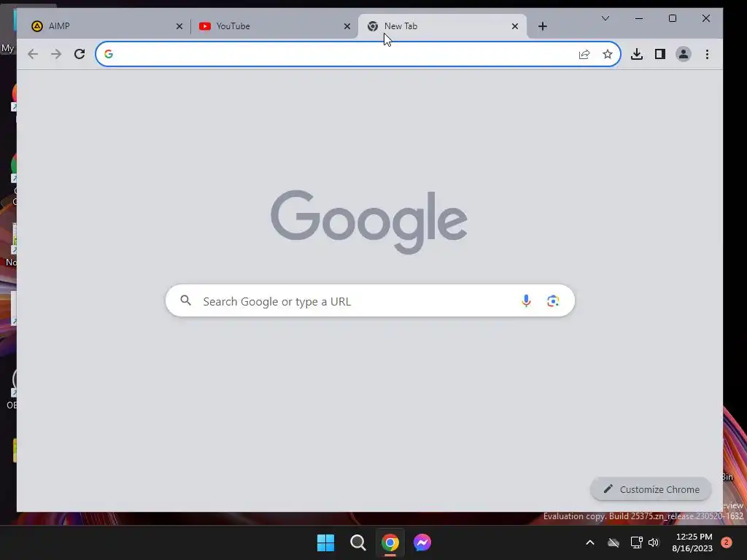Share this page icon in address bar
The image size is (747, 560).
coord(584,54)
